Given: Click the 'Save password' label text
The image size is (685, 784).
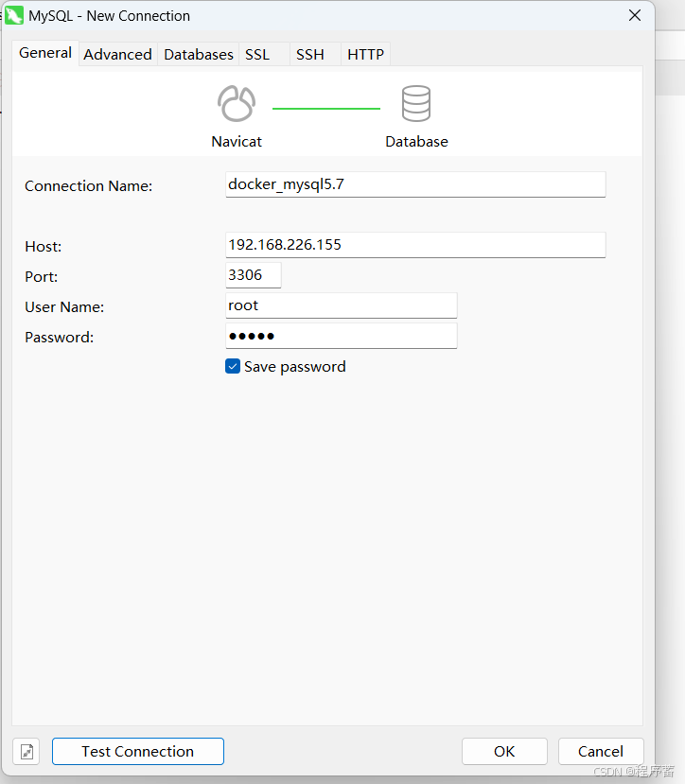Looking at the screenshot, I should pos(294,367).
